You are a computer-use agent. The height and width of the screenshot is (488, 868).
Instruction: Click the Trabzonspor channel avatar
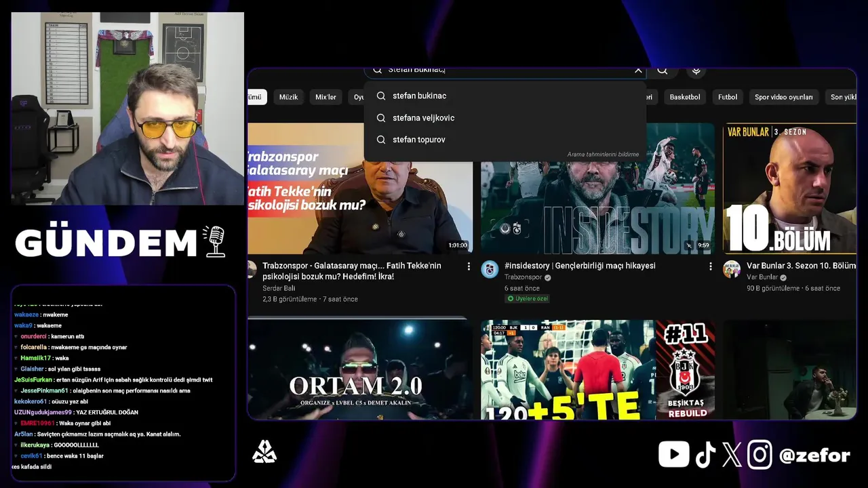pos(490,269)
